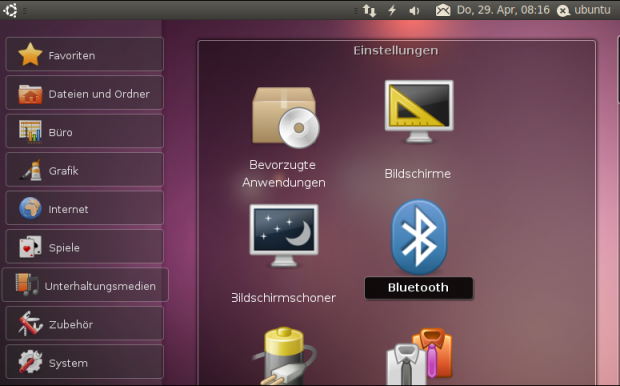
Task: Click the power lightning bolt indicator
Action: 392,10
